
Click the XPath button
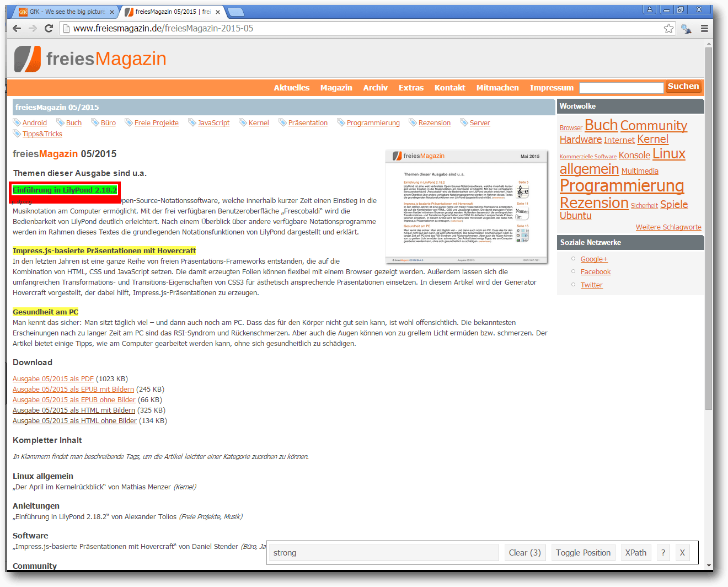point(636,553)
